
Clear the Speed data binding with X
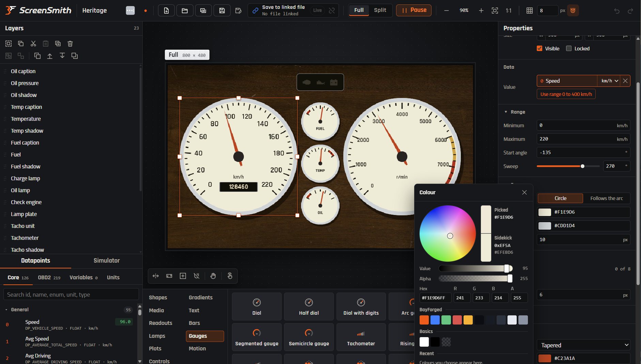coord(625,81)
